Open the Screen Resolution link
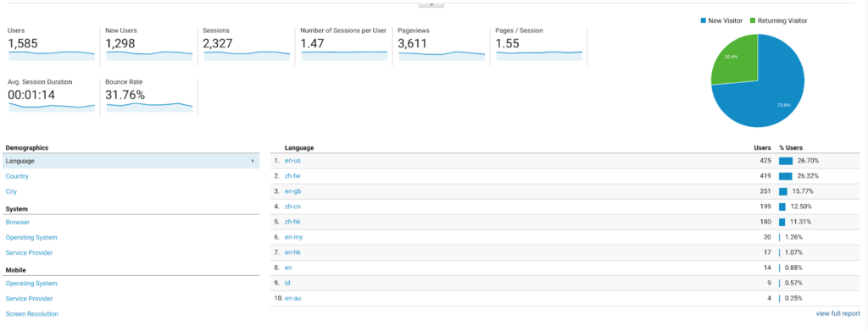 click(32, 314)
